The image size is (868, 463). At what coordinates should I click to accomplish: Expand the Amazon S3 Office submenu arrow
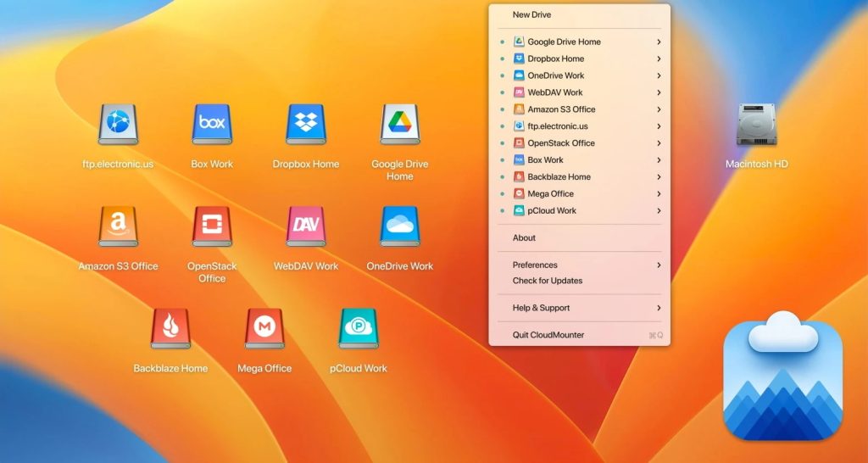659,109
